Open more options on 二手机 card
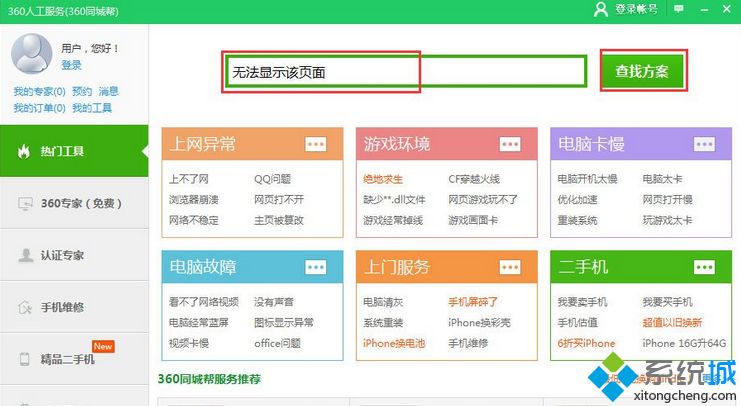This screenshot has height=406, width=741. (x=704, y=267)
